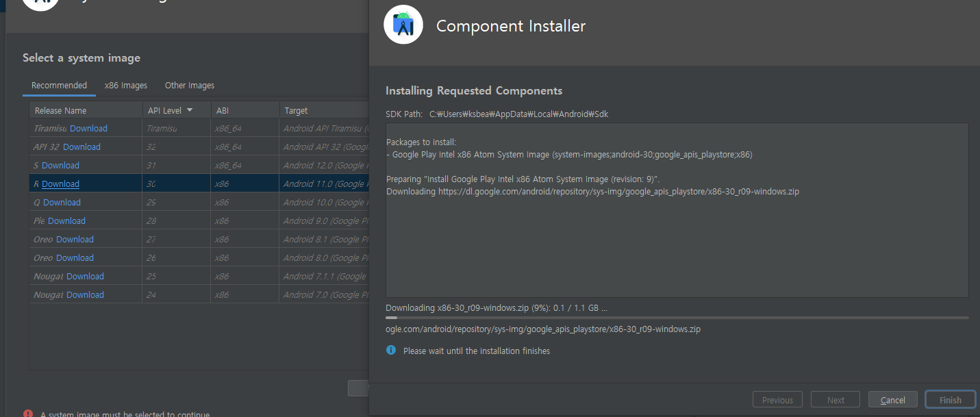The width and height of the screenshot is (980, 417).
Task: Click the download progress bar
Action: tap(677, 318)
